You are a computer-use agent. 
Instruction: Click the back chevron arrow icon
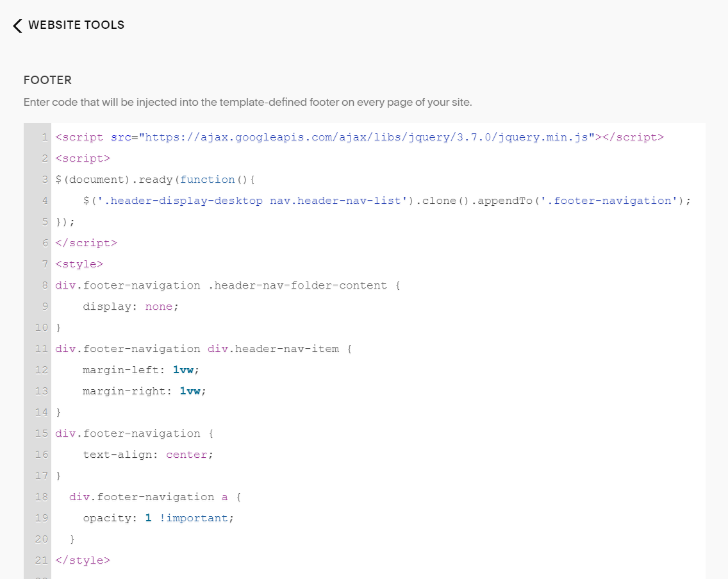click(x=17, y=26)
